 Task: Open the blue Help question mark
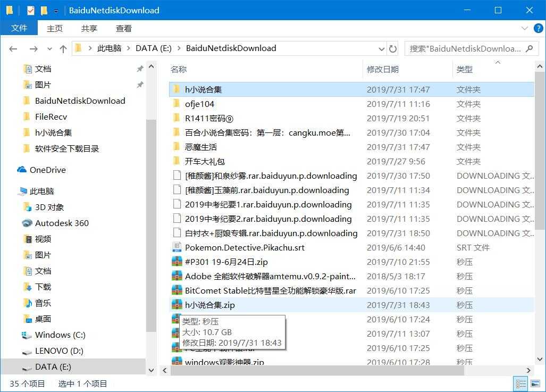coord(539,28)
